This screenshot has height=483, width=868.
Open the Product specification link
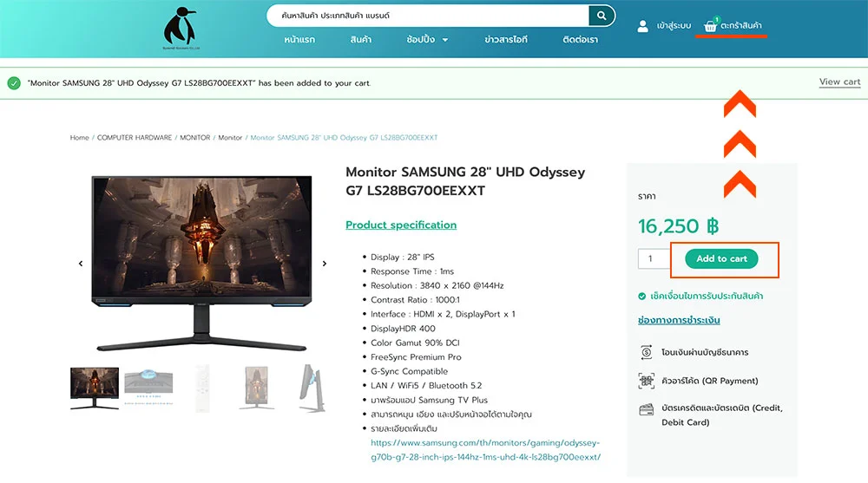401,225
